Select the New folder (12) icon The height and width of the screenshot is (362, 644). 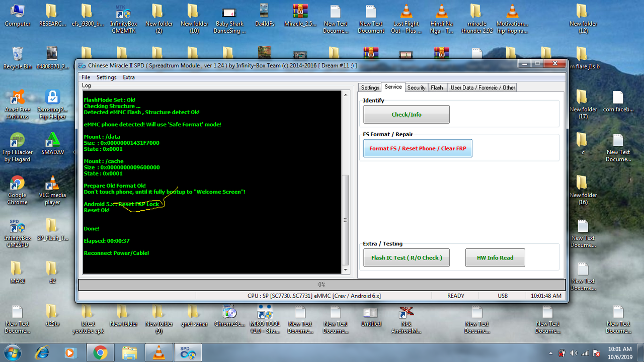click(x=583, y=19)
